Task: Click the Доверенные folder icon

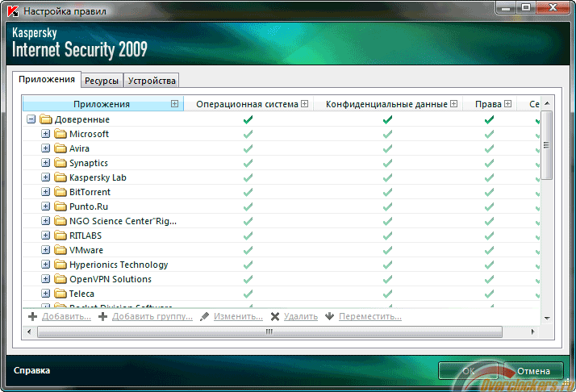Action: click(x=46, y=119)
